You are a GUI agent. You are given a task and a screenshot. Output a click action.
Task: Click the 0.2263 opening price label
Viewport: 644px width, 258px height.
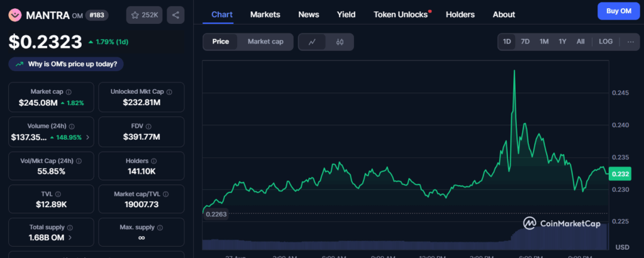pyautogui.click(x=216, y=214)
